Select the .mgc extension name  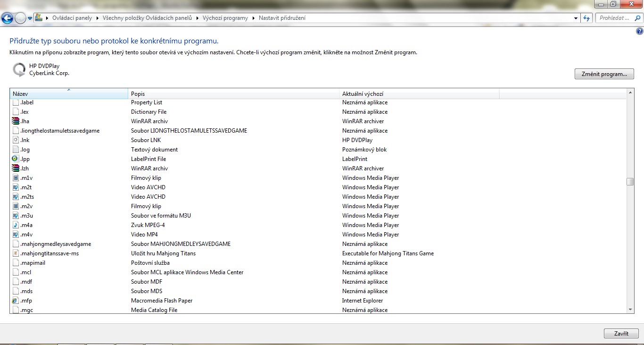[x=27, y=310]
